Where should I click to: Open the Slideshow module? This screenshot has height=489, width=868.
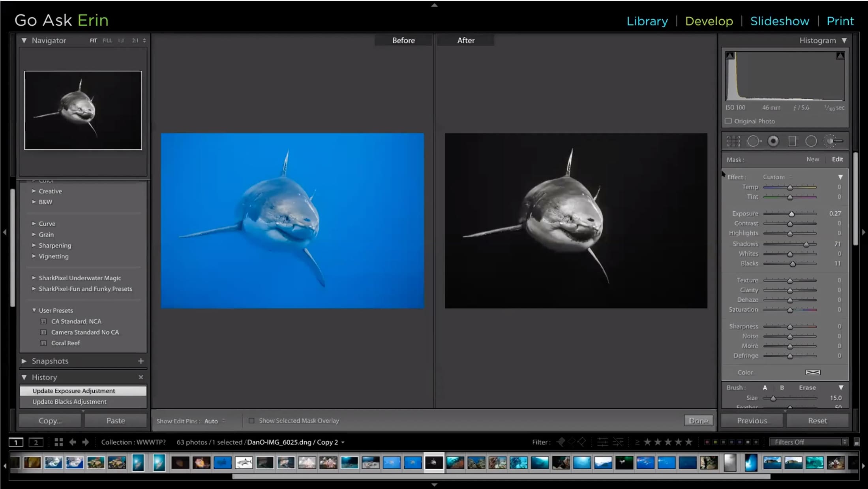780,21
